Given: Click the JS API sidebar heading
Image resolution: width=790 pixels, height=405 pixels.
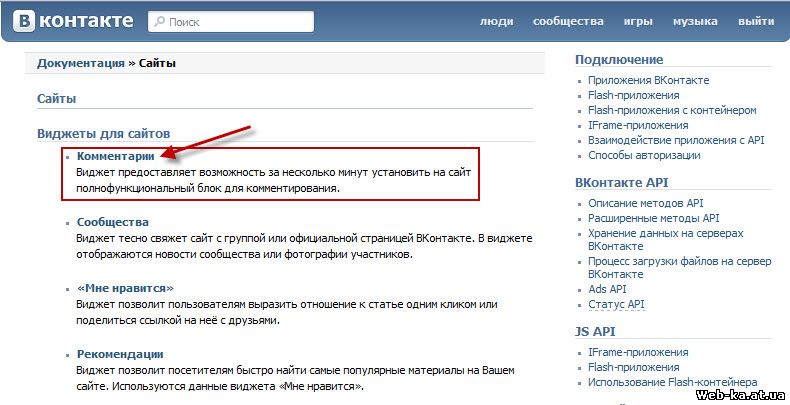Looking at the screenshot, I should tap(595, 331).
